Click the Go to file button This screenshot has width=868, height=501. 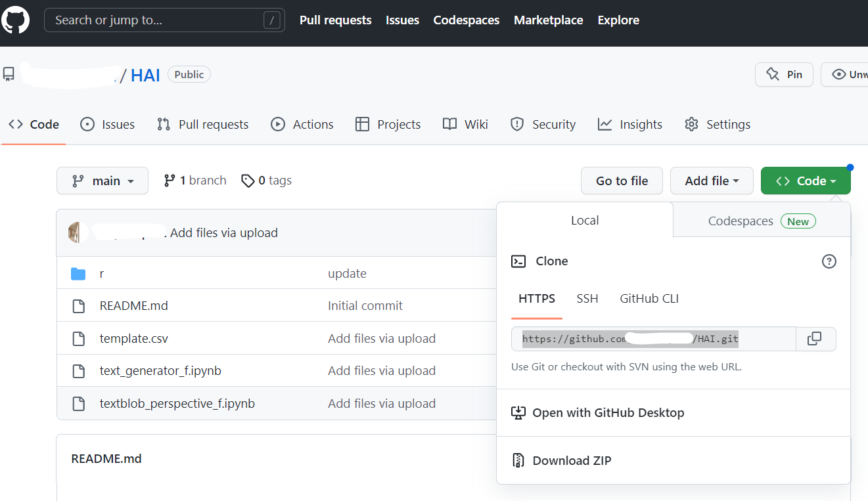[x=622, y=181]
